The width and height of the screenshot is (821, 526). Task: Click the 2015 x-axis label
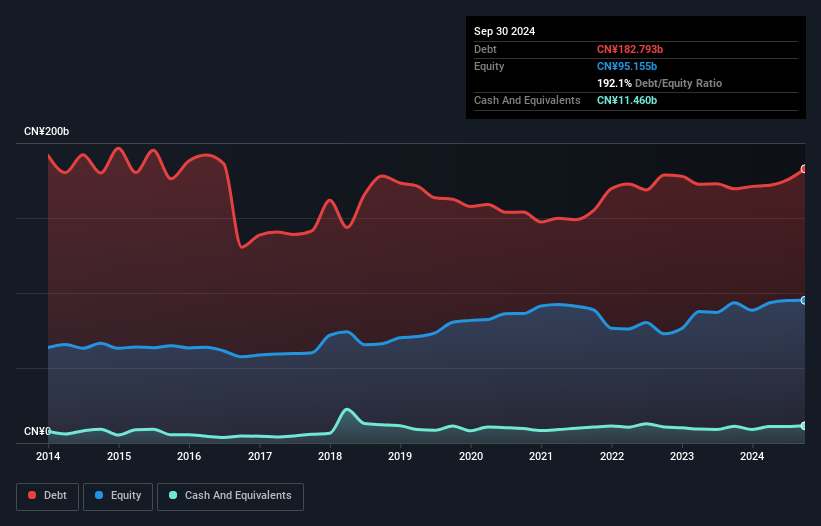click(119, 456)
